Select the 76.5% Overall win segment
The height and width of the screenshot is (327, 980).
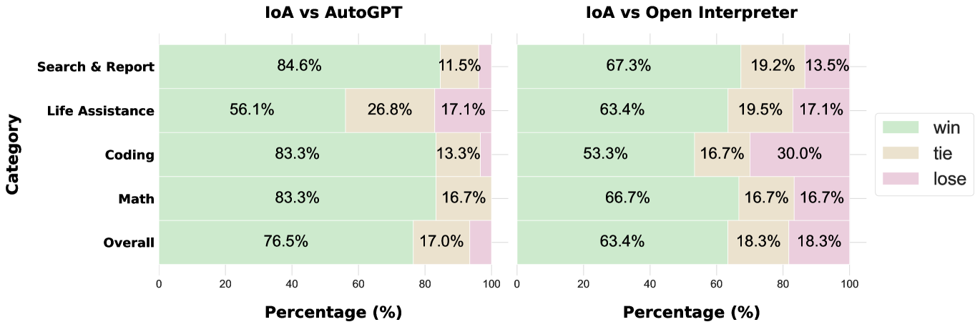click(x=285, y=242)
